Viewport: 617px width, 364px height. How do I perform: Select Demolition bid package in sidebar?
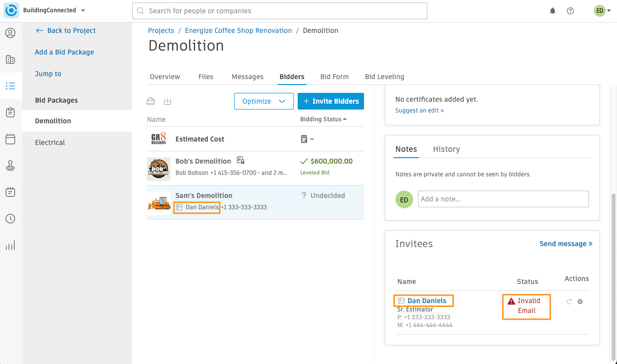77,121
